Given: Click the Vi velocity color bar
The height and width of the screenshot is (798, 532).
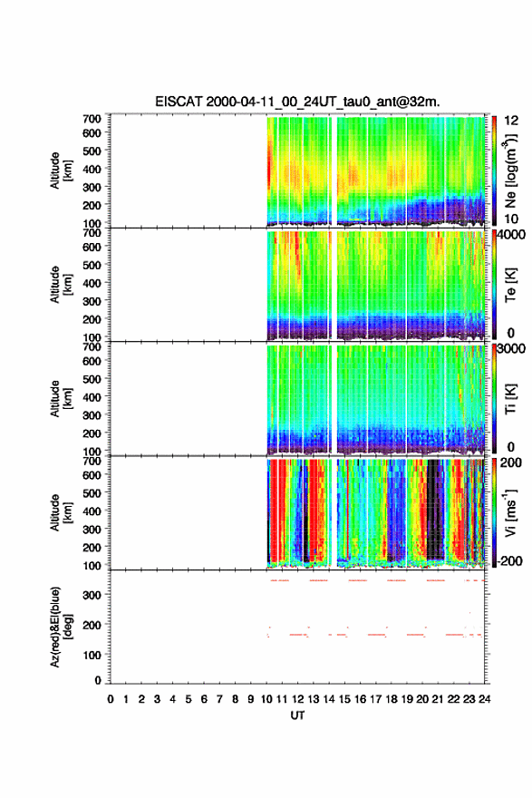Looking at the screenshot, I should coord(494,513).
